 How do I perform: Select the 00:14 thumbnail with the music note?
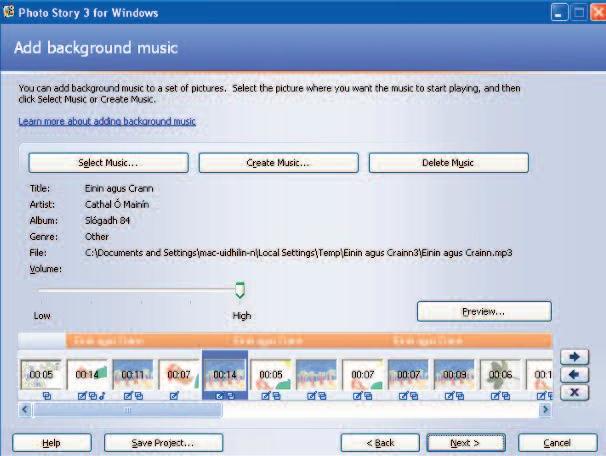tap(87, 374)
